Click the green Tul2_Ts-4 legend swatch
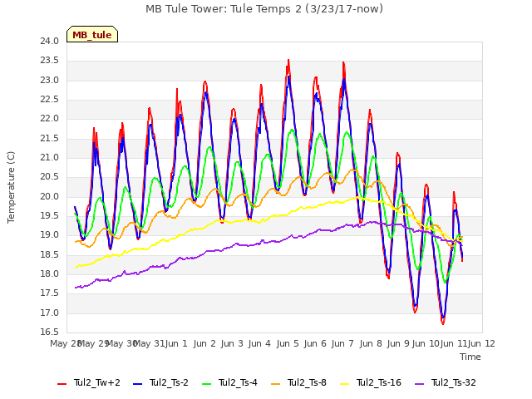532x399 pixels. coord(207,384)
